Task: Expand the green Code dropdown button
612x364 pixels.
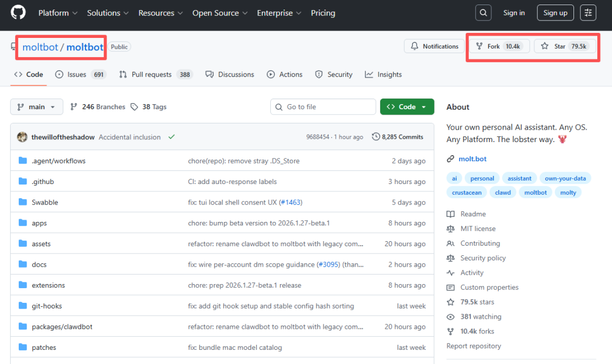Action: click(407, 107)
